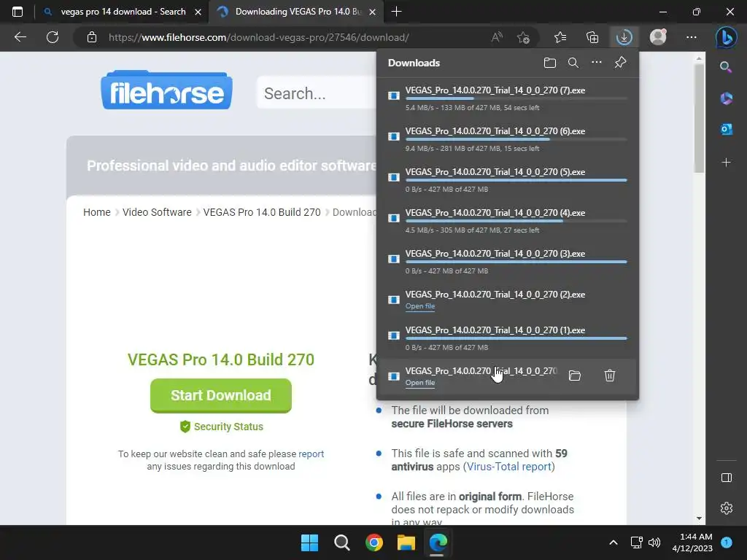Close the Downloading VEGAS Pro tab
The height and width of the screenshot is (560, 747).
373,12
